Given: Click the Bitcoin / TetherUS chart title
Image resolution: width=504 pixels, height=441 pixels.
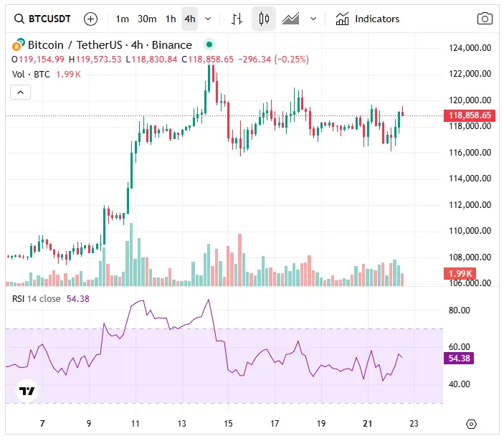Looking at the screenshot, I should point(110,45).
